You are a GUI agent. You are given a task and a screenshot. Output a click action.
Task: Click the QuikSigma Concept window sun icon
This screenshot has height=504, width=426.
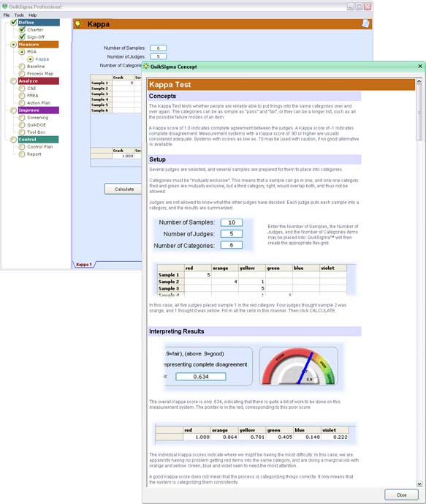click(x=146, y=67)
